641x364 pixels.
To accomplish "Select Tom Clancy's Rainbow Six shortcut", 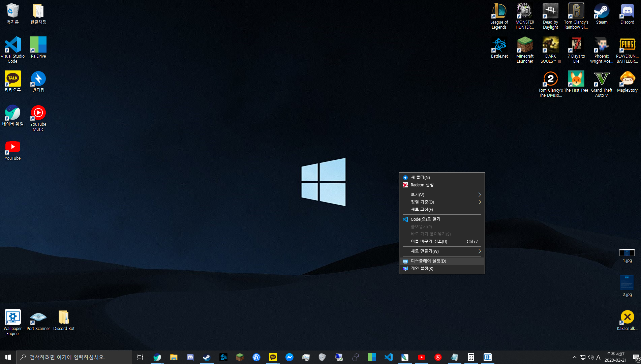I will click(x=576, y=16).
